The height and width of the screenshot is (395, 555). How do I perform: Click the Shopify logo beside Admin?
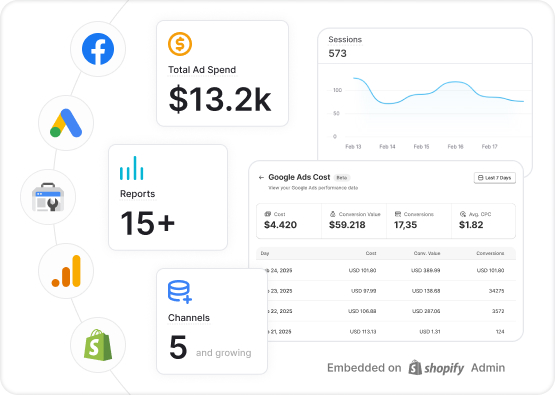[x=436, y=368]
